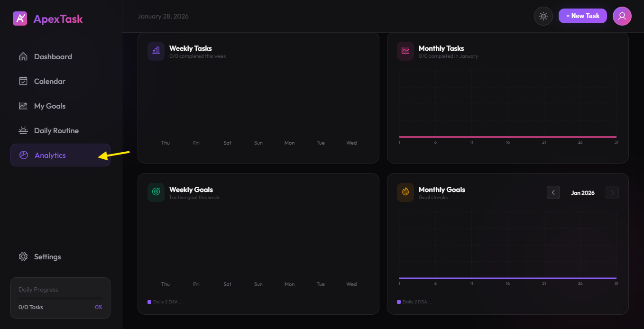Toggle light mode with the sun icon
Image resolution: width=644 pixels, height=329 pixels.
(x=543, y=16)
